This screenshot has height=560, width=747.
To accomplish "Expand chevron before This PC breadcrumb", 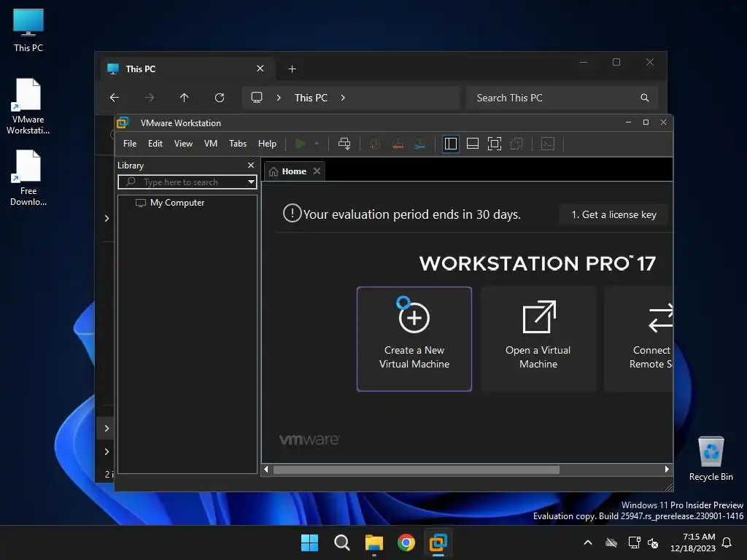I will pos(279,98).
